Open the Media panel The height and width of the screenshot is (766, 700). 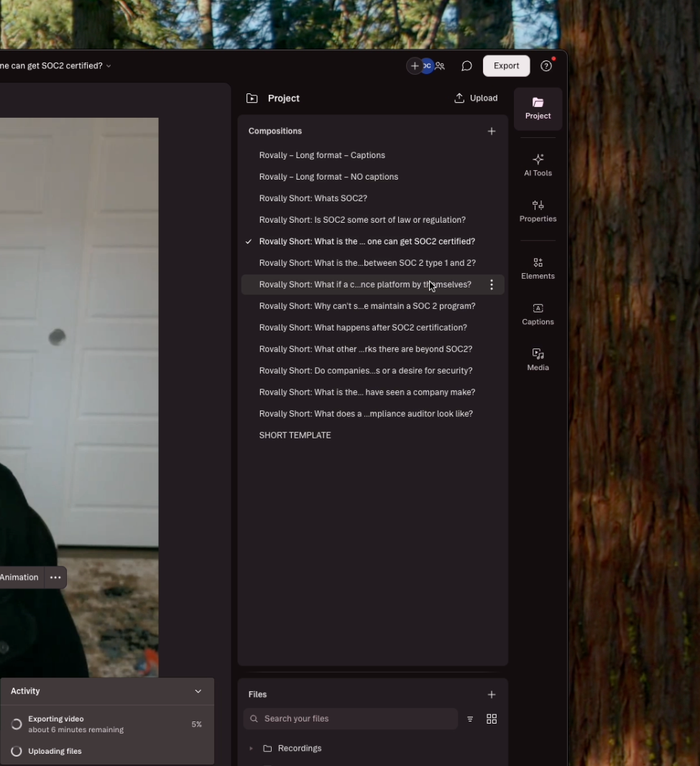[538, 360]
